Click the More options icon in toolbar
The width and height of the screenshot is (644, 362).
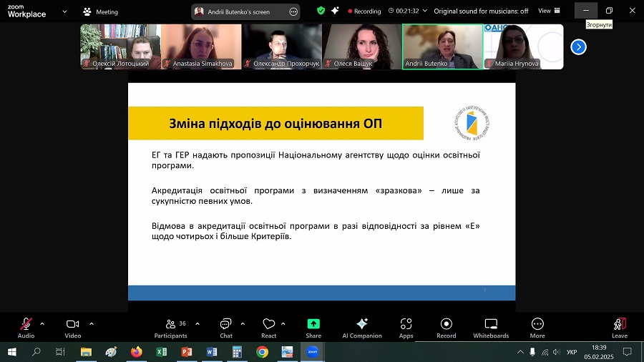(537, 328)
